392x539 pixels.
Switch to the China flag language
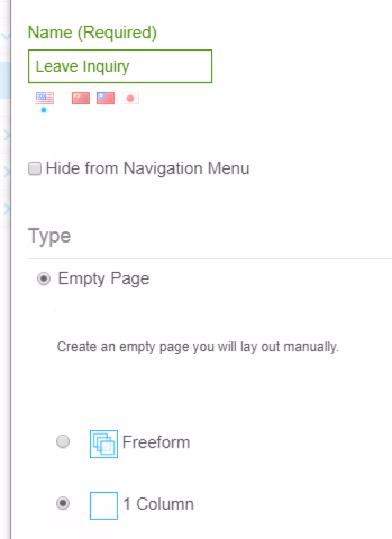(81, 99)
